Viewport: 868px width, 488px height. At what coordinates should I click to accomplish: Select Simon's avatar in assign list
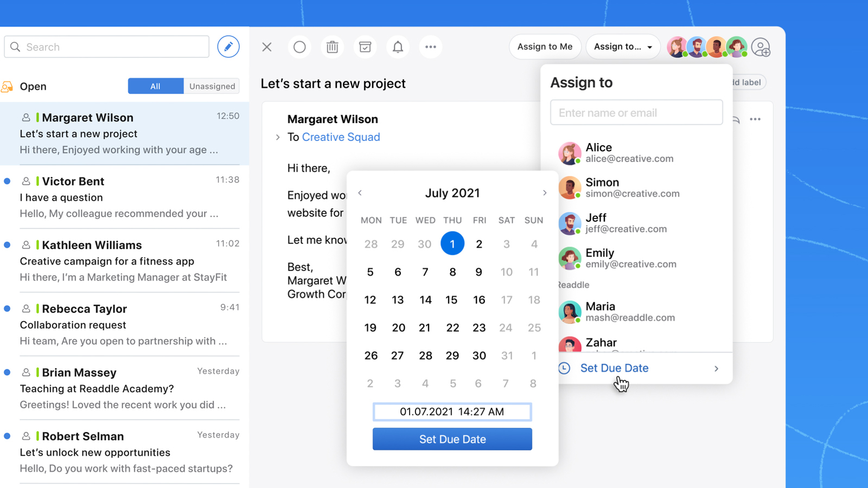click(x=570, y=188)
